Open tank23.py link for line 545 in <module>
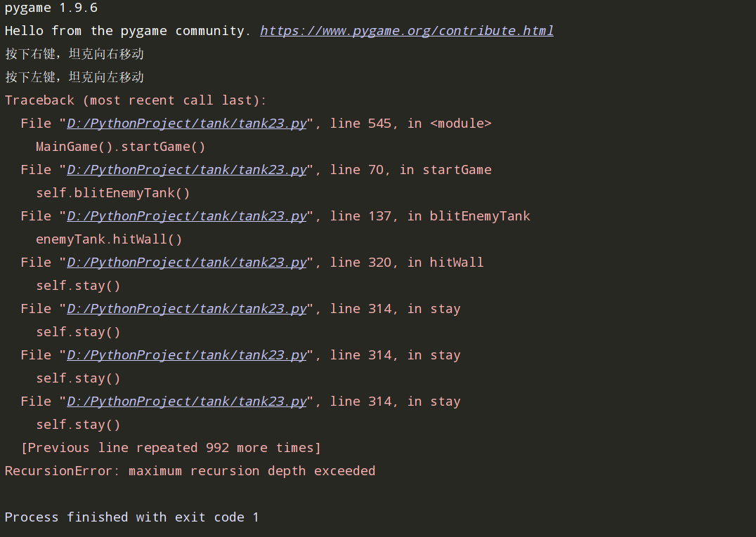The height and width of the screenshot is (537, 756). (187, 124)
